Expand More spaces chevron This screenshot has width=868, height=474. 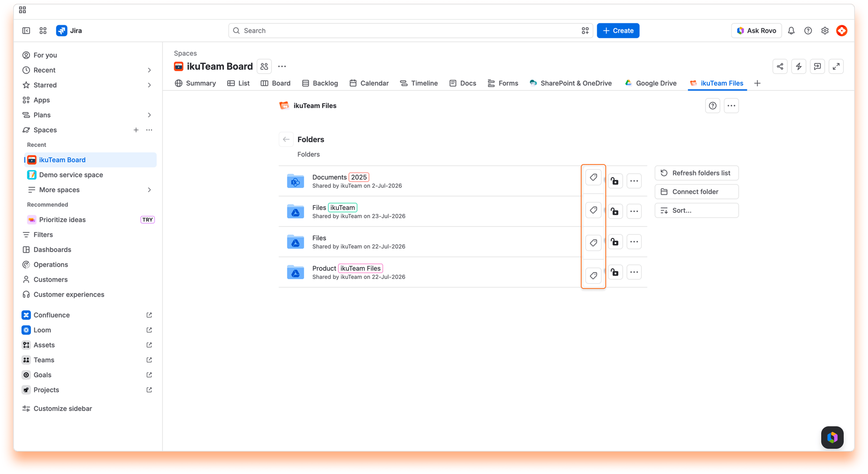point(149,190)
